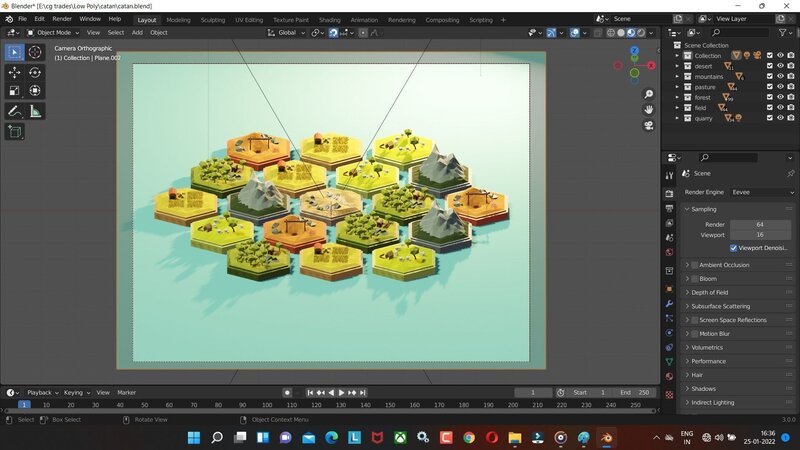Click the pan hand viewport gizmo

click(x=648, y=109)
